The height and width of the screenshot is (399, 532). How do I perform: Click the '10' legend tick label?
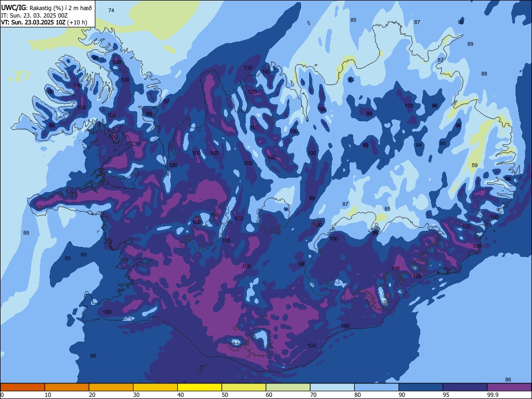click(x=48, y=395)
